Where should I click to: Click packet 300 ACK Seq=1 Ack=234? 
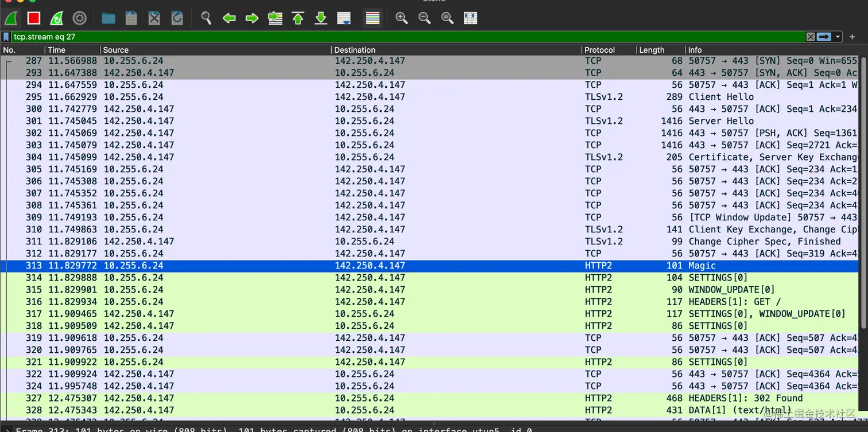click(x=430, y=109)
